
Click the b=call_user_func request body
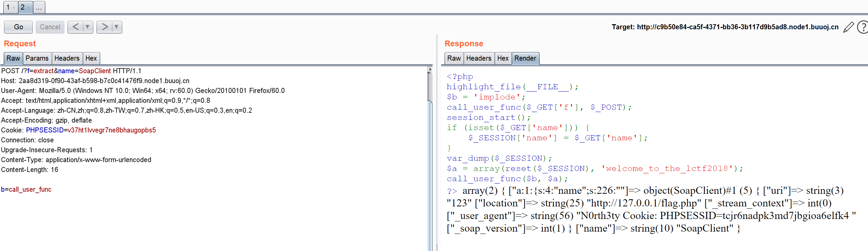click(26, 189)
